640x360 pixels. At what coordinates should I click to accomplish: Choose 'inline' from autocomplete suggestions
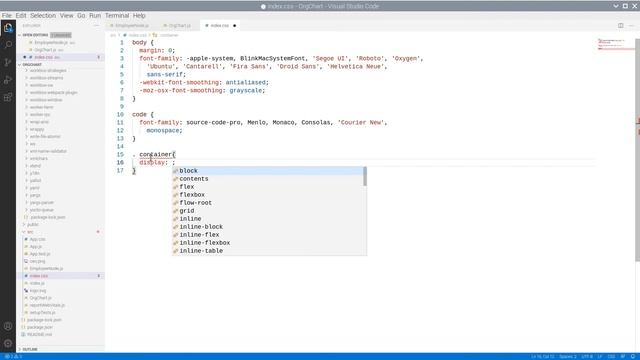click(268, 218)
